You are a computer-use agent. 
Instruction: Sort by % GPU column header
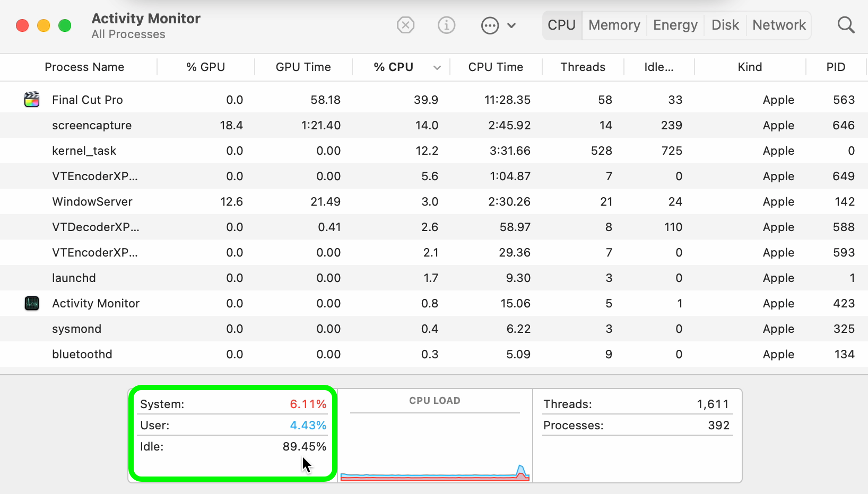pyautogui.click(x=205, y=67)
